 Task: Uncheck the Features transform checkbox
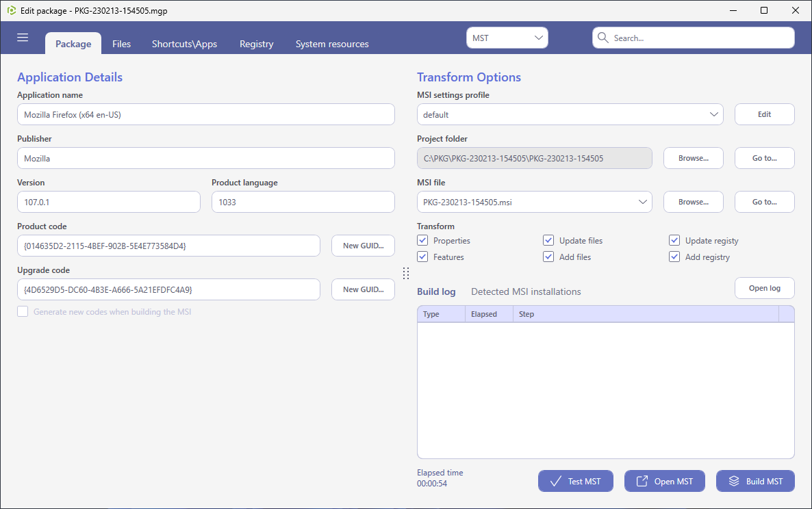click(x=422, y=257)
